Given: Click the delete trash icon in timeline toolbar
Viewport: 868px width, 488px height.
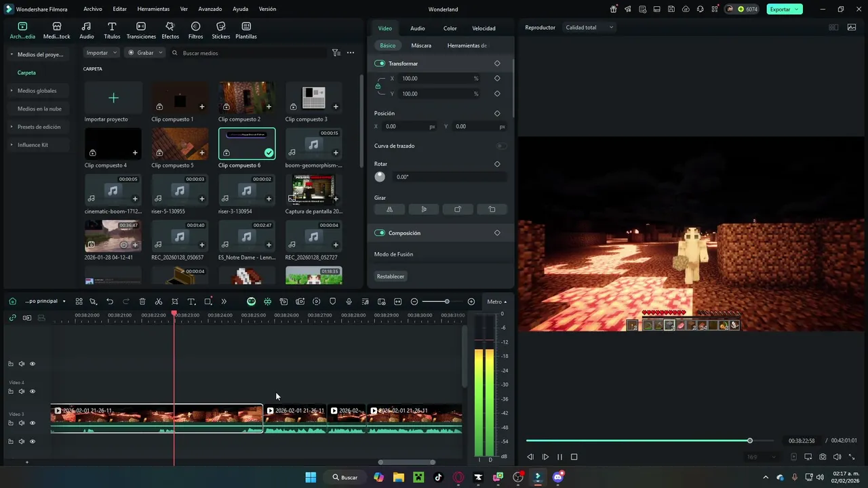Looking at the screenshot, I should click(142, 302).
